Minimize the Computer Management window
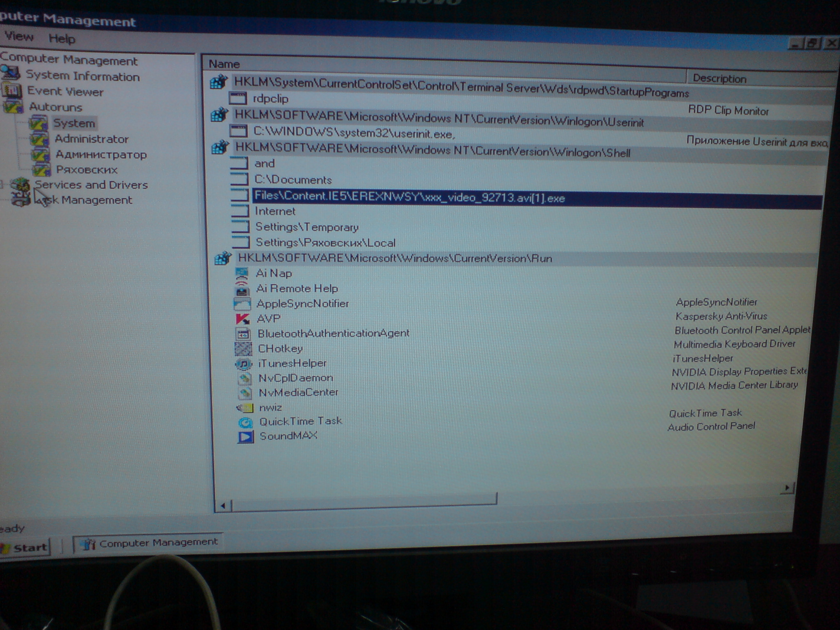This screenshot has height=630, width=840. (x=796, y=43)
